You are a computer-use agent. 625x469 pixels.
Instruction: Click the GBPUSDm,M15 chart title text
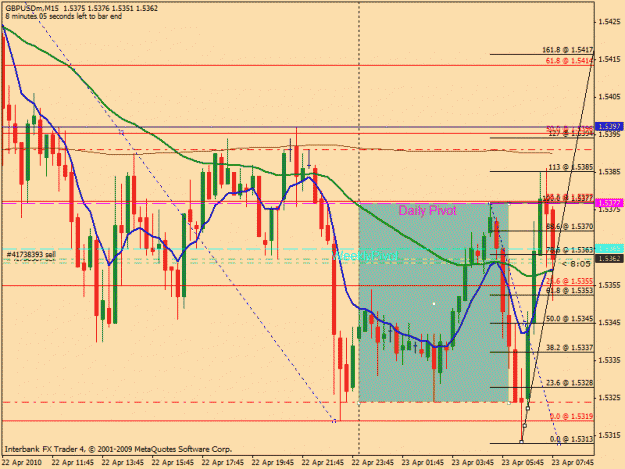(32, 8)
